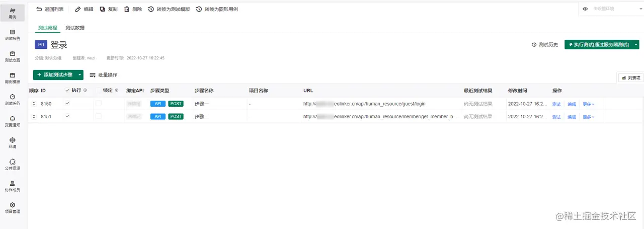Click ID cell 8150
Viewport: 644px width, 229px height.
(46, 104)
